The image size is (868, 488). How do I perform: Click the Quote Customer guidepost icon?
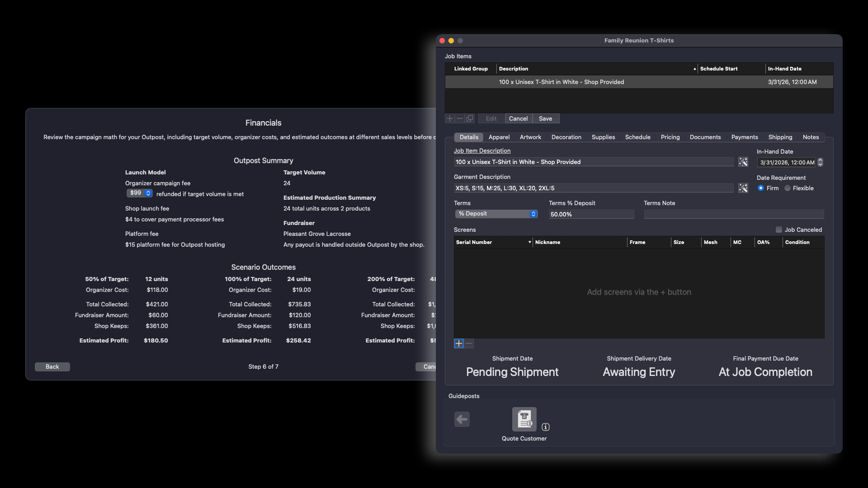pyautogui.click(x=524, y=419)
